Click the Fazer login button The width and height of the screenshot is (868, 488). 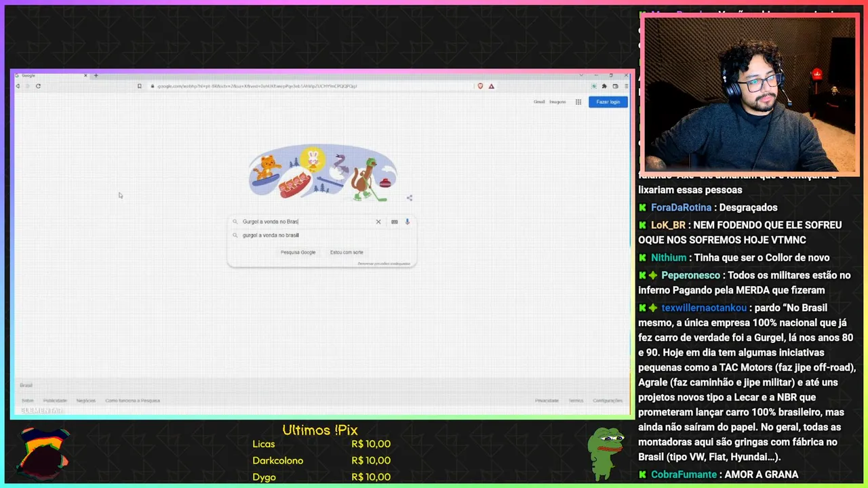(x=608, y=102)
